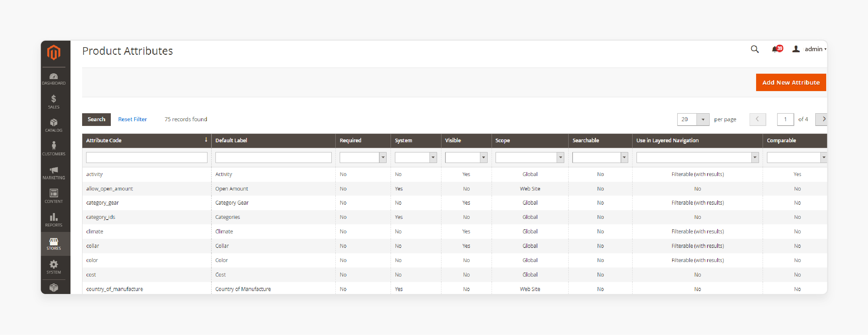The width and height of the screenshot is (868, 335).
Task: Click the Magento logo icon
Action: [x=54, y=53]
